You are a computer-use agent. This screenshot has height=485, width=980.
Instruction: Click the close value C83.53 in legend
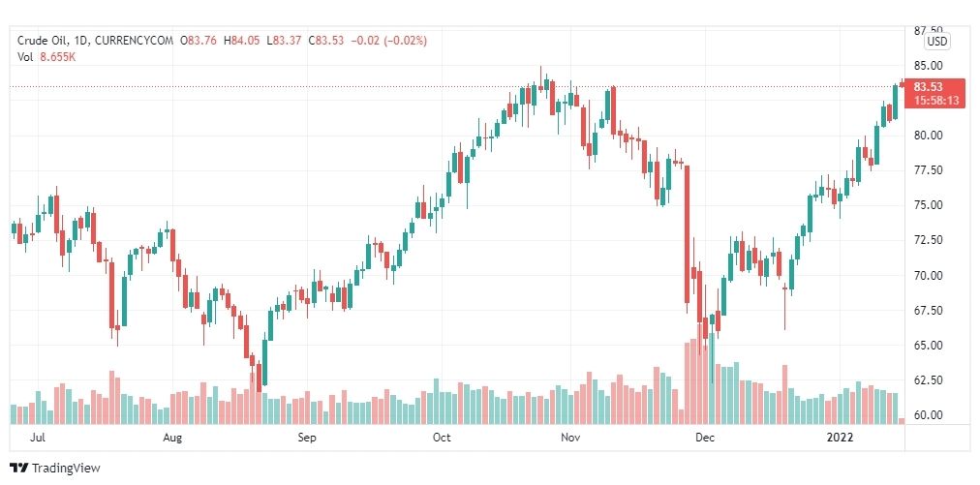pos(325,41)
